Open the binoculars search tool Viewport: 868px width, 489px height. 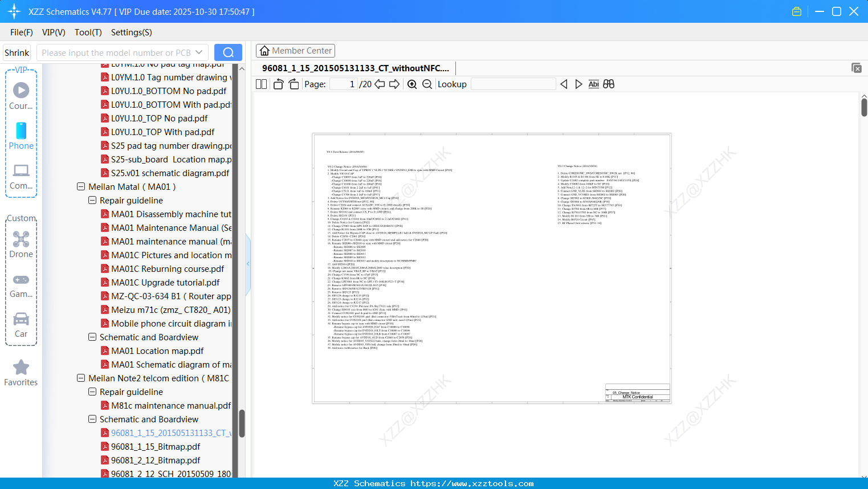pos(608,84)
